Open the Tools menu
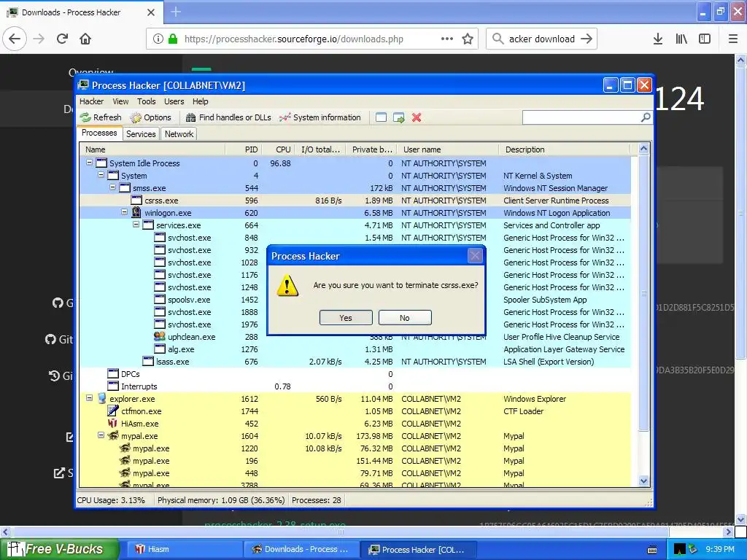 (146, 101)
